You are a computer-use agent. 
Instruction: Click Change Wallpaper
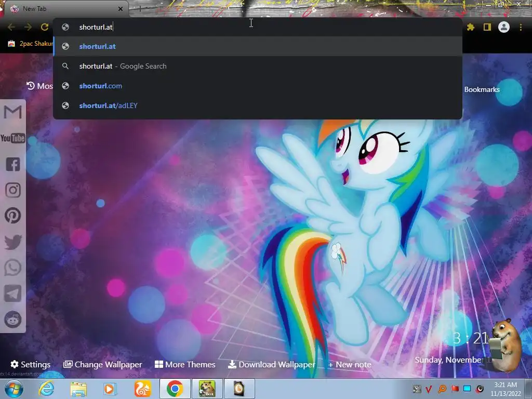tap(102, 364)
